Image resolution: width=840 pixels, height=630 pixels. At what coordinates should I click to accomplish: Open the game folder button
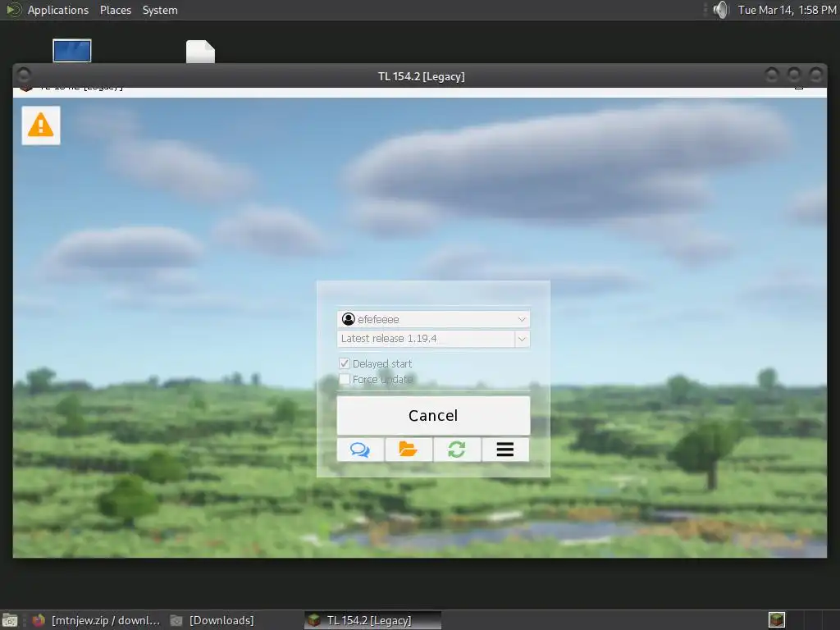point(409,450)
